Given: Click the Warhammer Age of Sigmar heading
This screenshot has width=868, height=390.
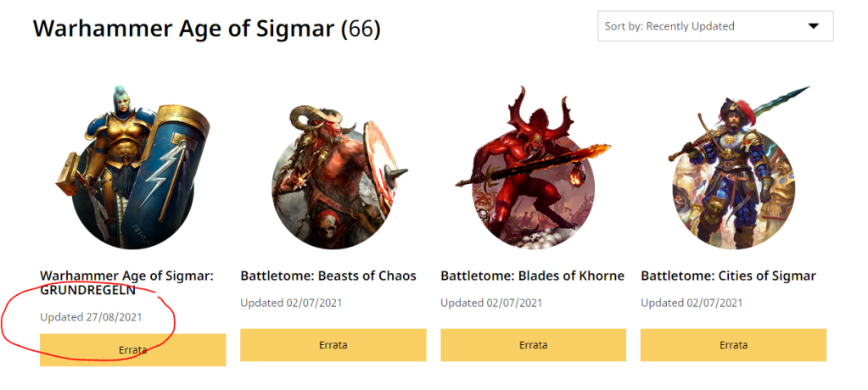Looking at the screenshot, I should 184,29.
